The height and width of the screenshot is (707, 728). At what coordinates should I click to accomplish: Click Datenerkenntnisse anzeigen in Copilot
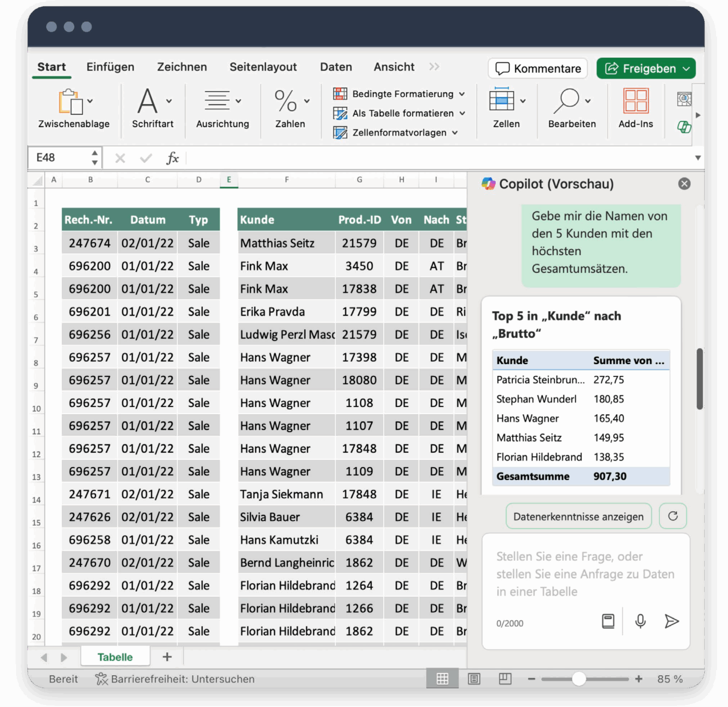tap(578, 516)
